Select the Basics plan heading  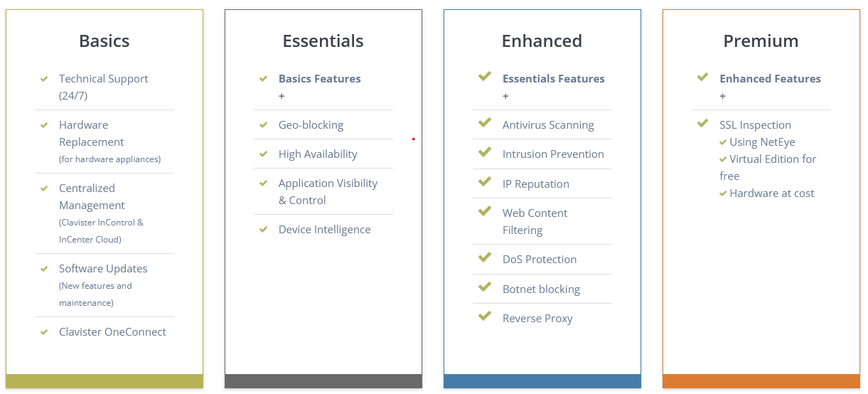105,41
